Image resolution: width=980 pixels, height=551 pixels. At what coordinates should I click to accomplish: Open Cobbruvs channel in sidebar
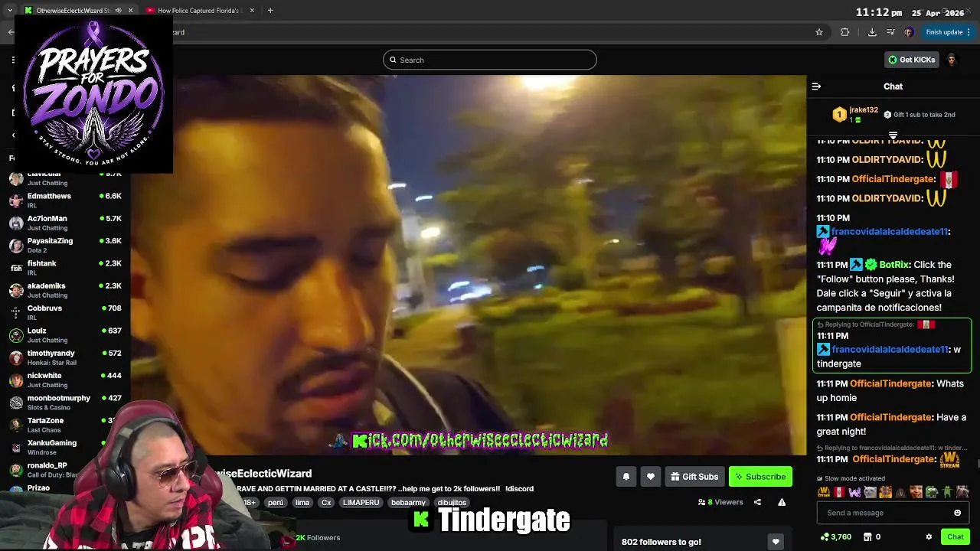[65, 312]
